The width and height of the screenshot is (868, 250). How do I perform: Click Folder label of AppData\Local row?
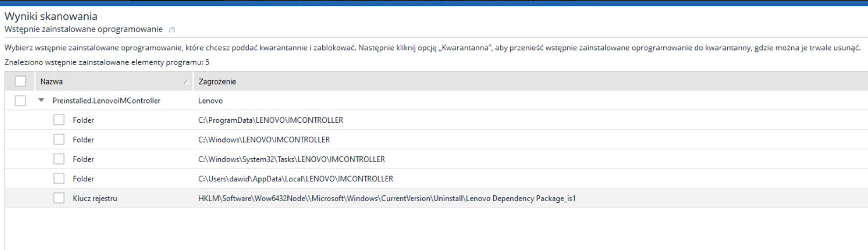pyautogui.click(x=83, y=179)
